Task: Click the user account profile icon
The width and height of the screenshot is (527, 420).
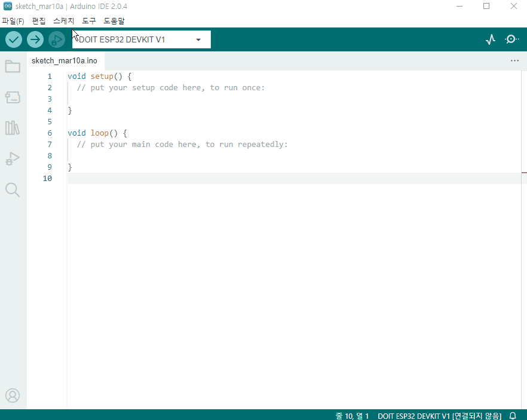Action: click(13, 396)
